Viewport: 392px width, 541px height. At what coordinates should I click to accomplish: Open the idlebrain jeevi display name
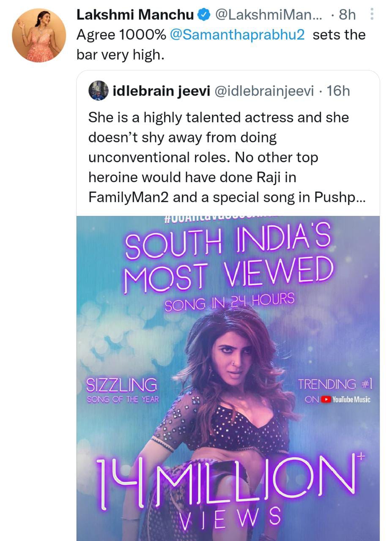162,90
